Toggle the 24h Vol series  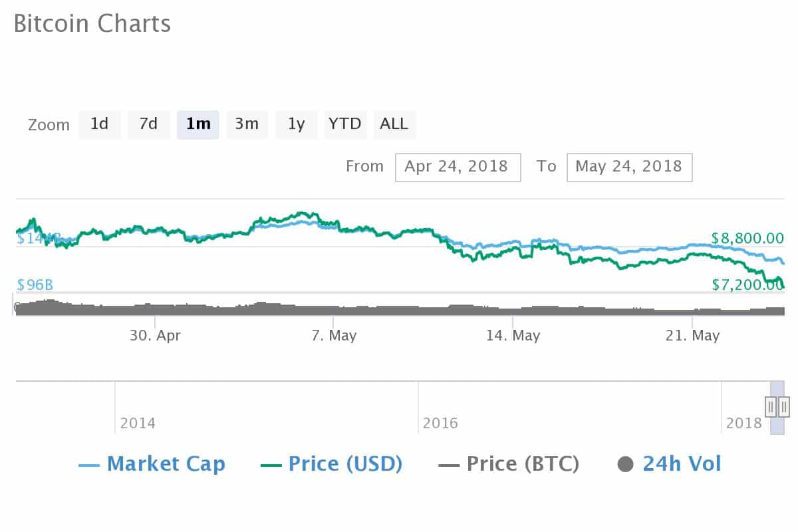pos(682,464)
